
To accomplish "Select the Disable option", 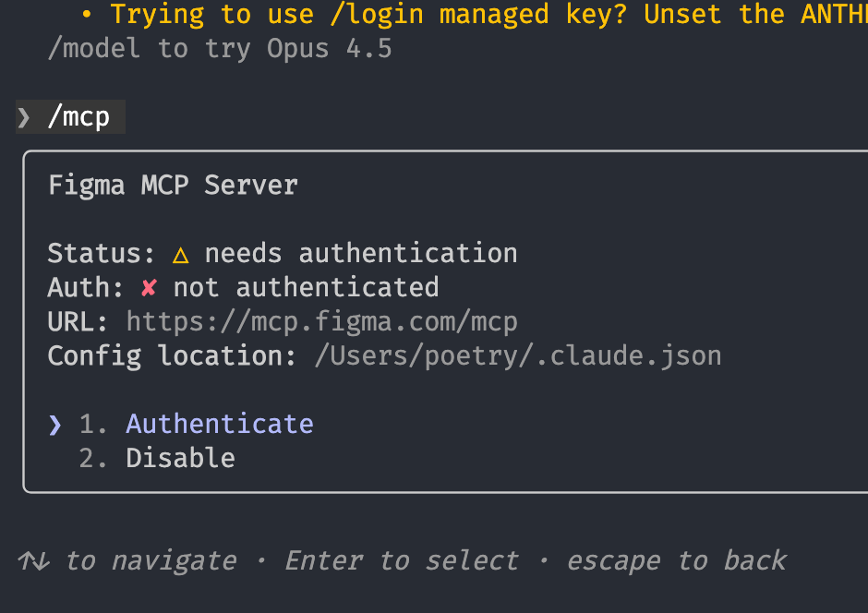I will 180,458.
